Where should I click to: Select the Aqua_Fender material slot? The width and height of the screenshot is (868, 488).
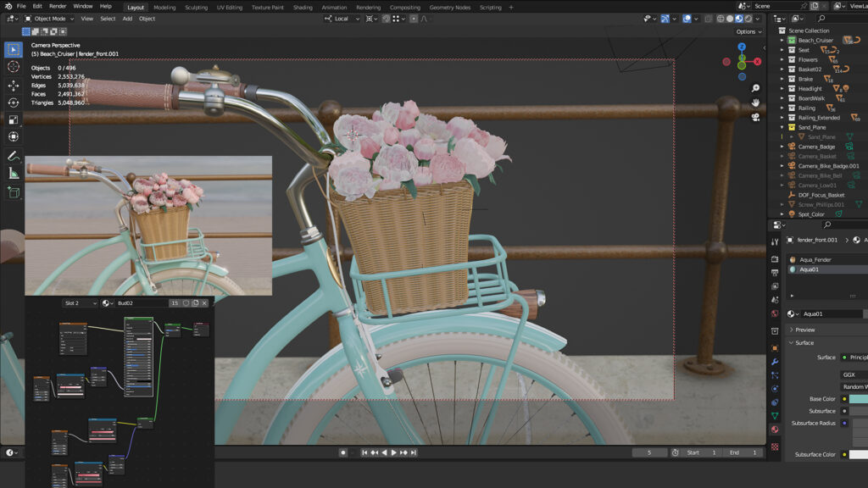pos(815,259)
